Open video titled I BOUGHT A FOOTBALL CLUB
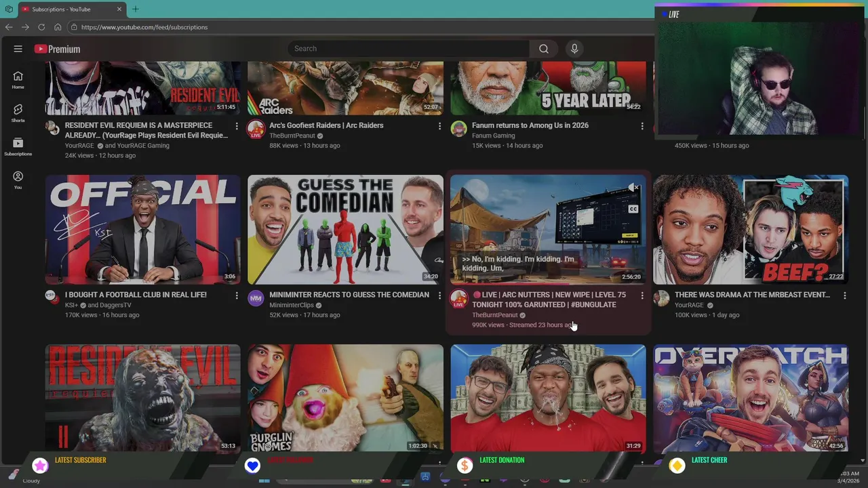The height and width of the screenshot is (488, 868). 136,295
